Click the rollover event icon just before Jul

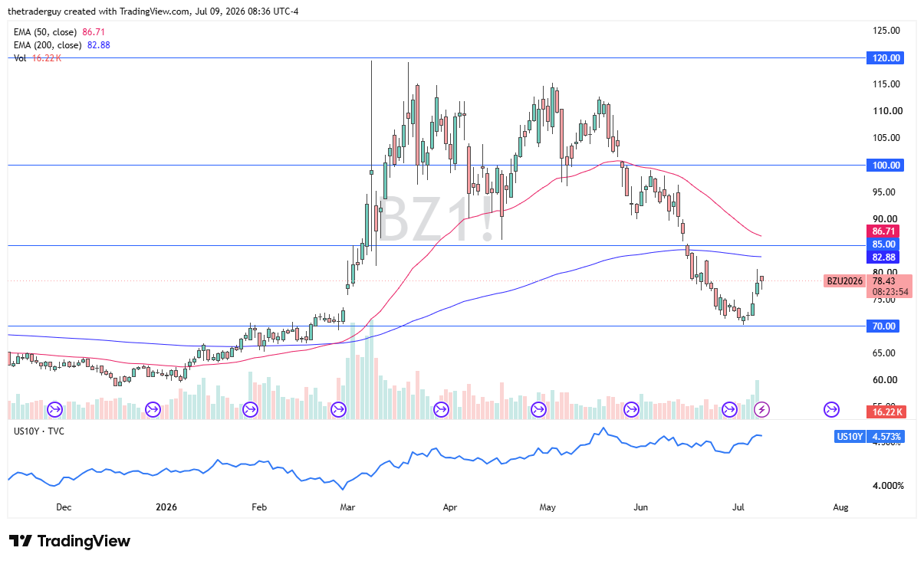pos(729,410)
